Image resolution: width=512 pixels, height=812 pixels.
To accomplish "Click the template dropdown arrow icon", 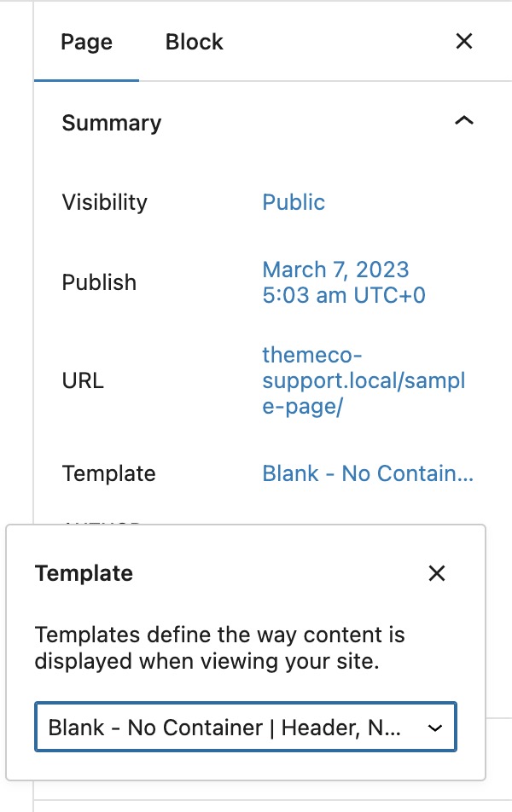I will 434,728.
